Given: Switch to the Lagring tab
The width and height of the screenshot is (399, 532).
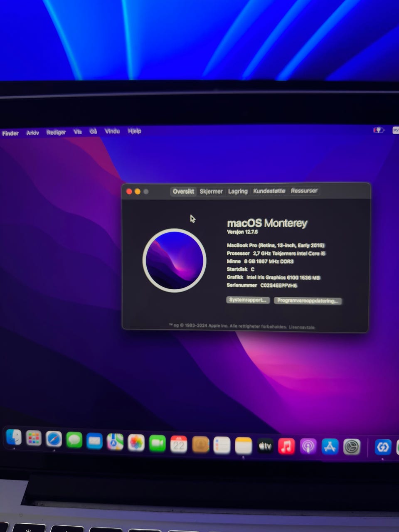Looking at the screenshot, I should [238, 191].
